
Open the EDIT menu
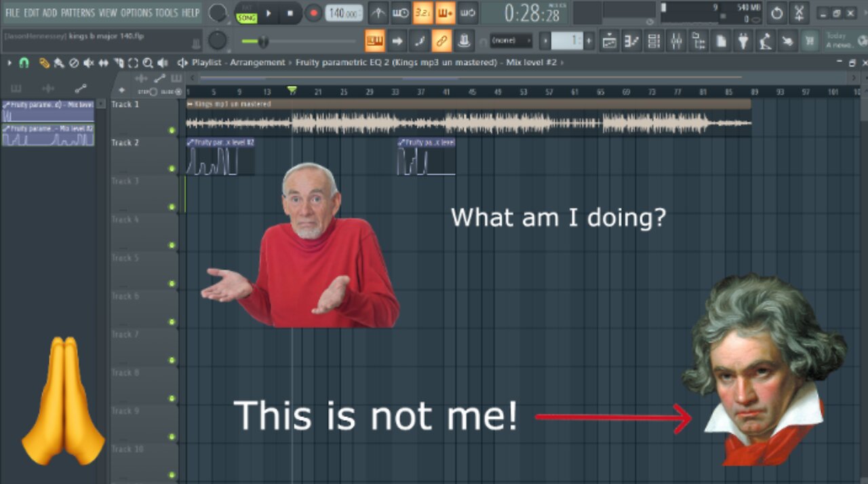coord(31,12)
